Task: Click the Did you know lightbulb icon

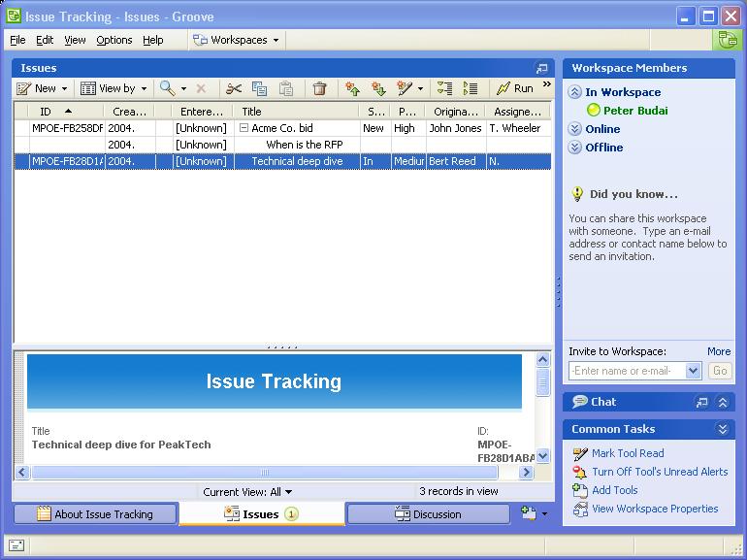Action: [577, 193]
